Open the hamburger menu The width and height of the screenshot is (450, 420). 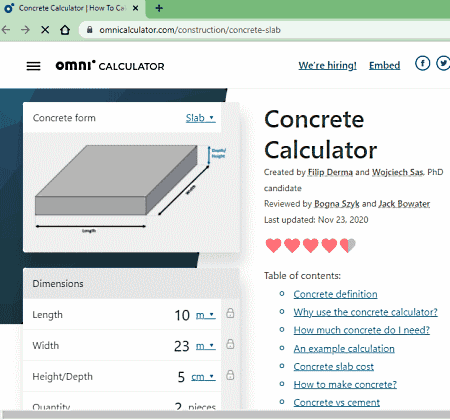pyautogui.click(x=33, y=66)
